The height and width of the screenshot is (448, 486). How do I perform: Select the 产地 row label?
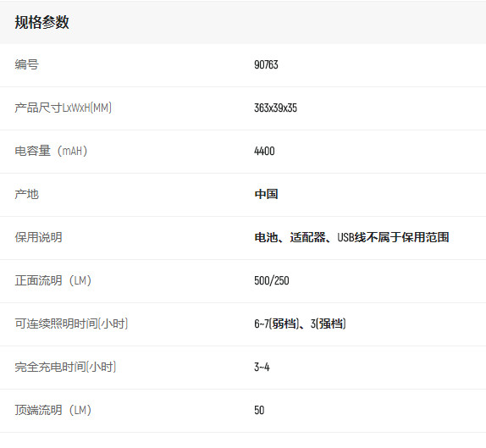click(x=26, y=194)
